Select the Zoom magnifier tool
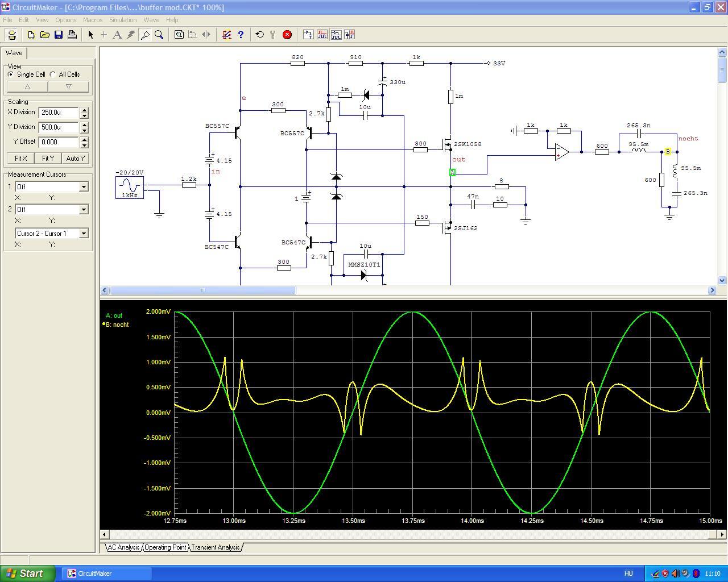The height and width of the screenshot is (582, 728). 159,35
